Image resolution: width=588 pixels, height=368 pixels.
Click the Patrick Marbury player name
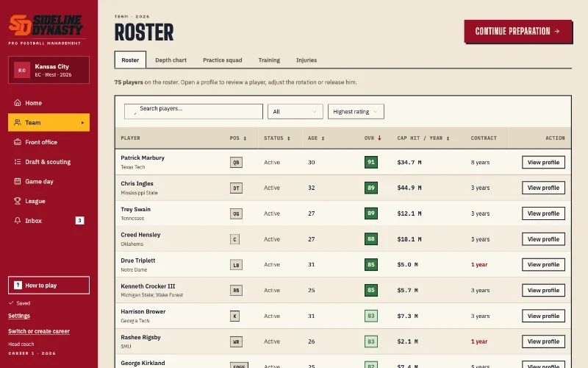pyautogui.click(x=143, y=158)
